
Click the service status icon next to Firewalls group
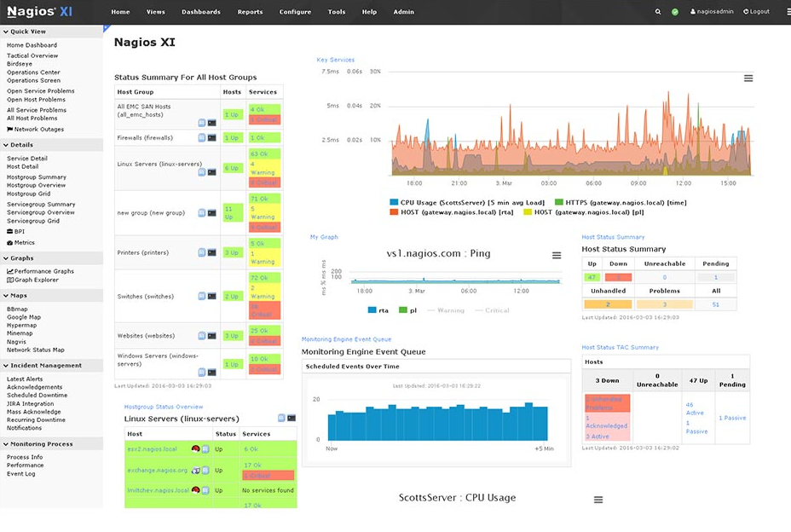202,137
